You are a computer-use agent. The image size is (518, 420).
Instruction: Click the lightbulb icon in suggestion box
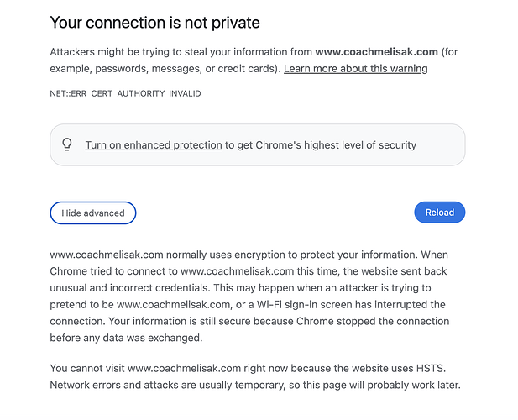click(x=67, y=144)
